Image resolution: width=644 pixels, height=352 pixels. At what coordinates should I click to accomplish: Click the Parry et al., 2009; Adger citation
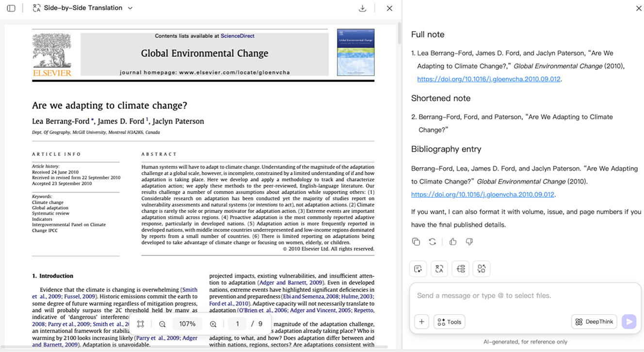[x=166, y=338]
